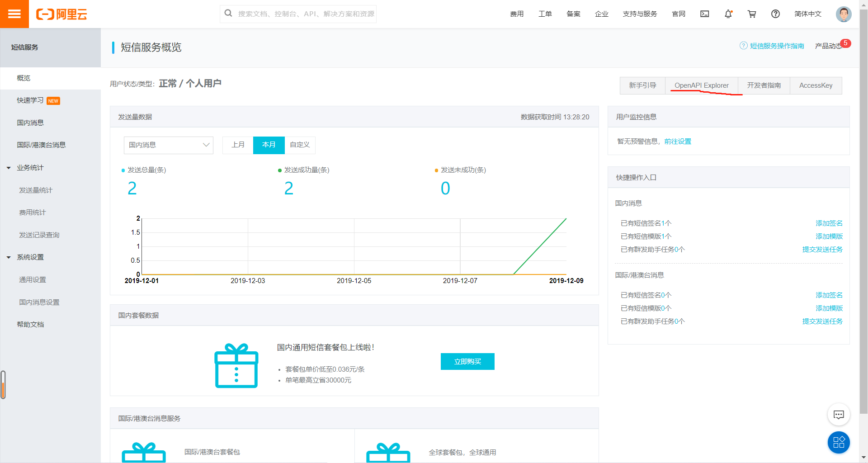
Task: Open the shopping cart
Action: point(751,14)
